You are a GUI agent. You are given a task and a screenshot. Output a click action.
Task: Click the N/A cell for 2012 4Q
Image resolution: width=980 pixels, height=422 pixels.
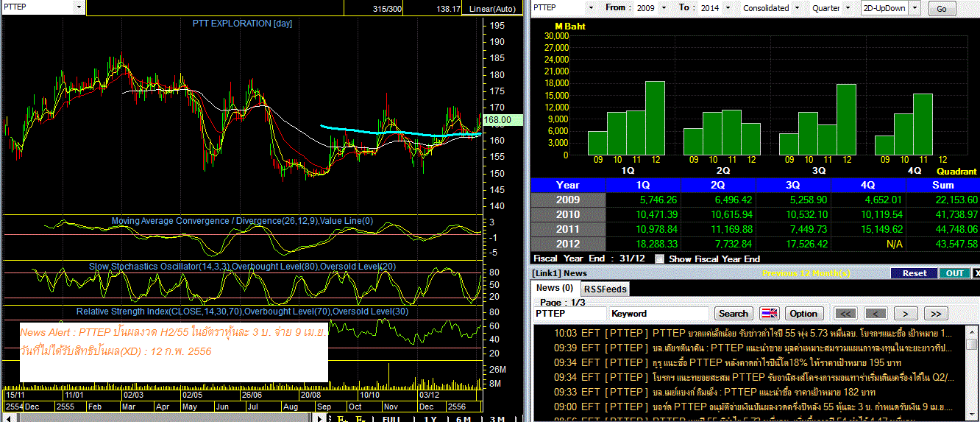click(x=868, y=244)
